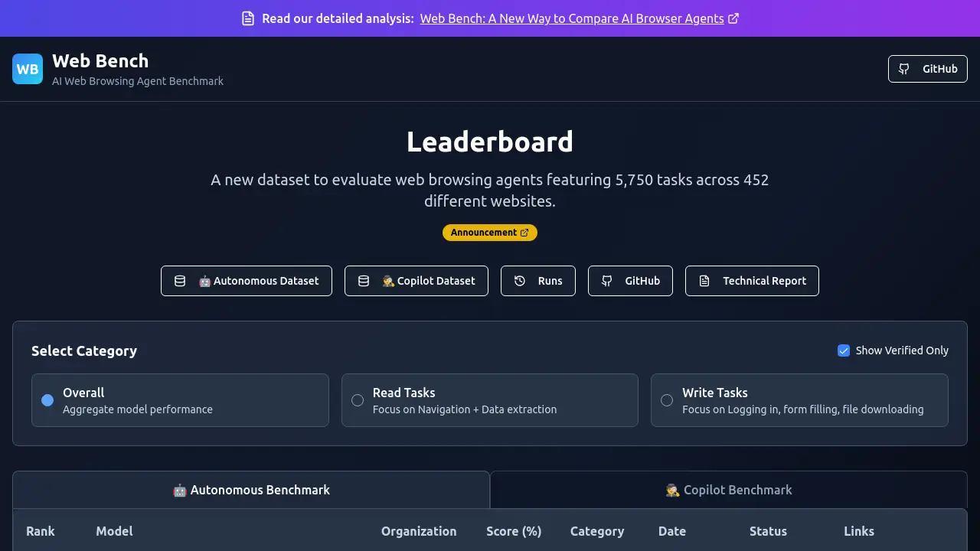Viewport: 980px width, 551px height.
Task: Click the Organization column header
Action: (419, 531)
